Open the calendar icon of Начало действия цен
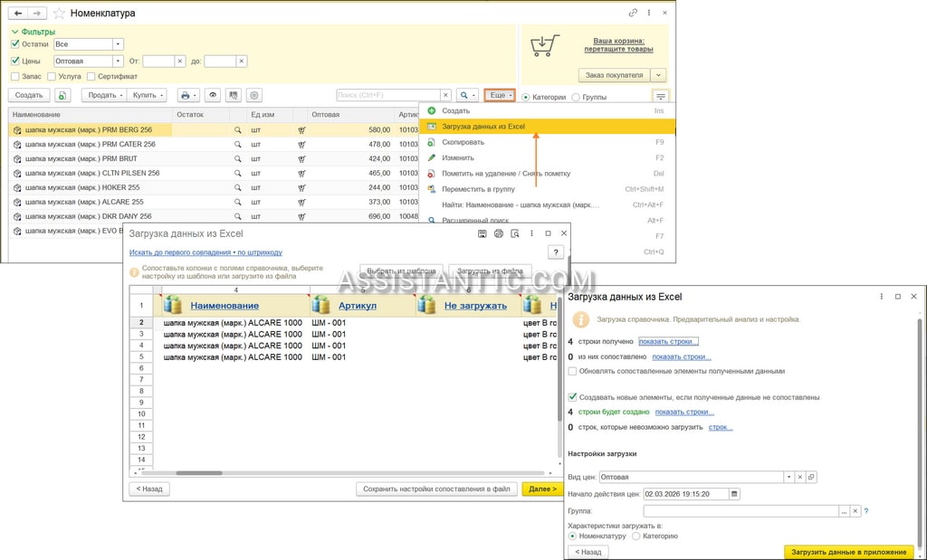 [734, 494]
